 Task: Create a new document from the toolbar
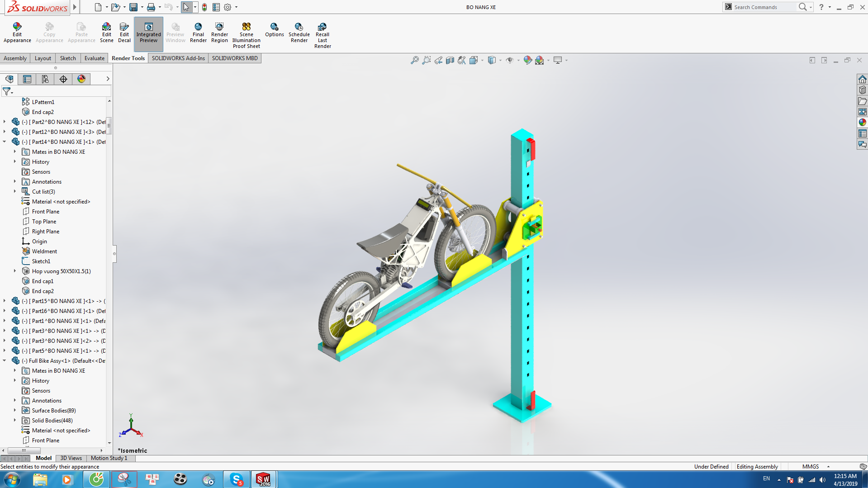98,7
